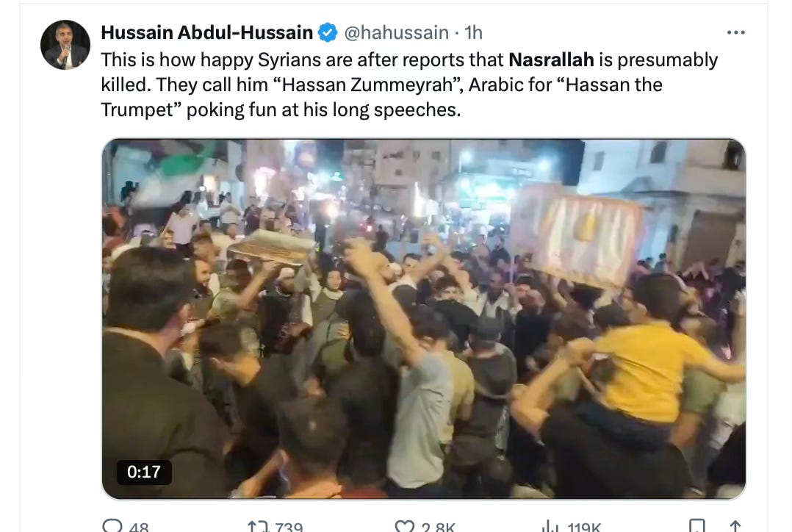Open the @hahussain handle link
Image resolution: width=792 pixels, height=532 pixels.
click(x=397, y=32)
